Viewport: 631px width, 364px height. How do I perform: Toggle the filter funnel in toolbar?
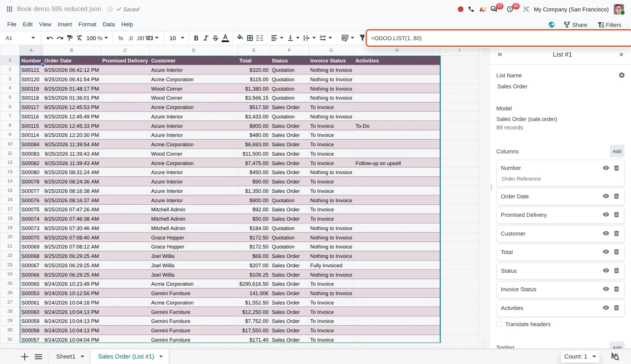(x=362, y=38)
